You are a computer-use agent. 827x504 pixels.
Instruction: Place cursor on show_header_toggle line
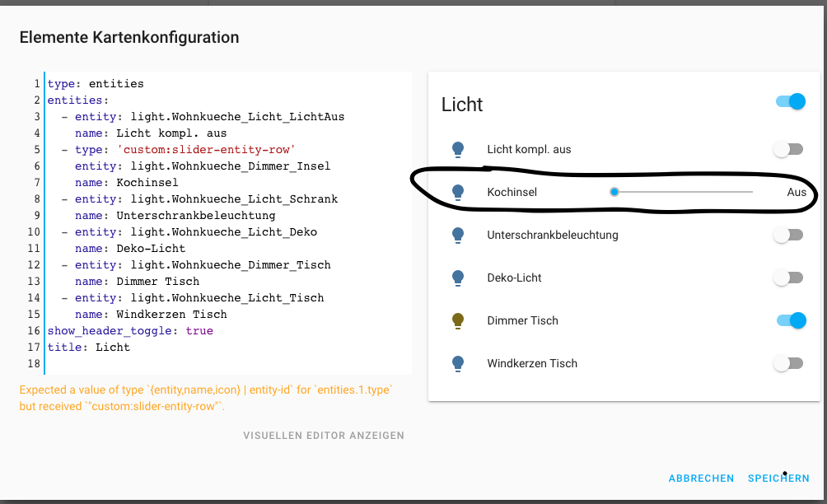[x=130, y=331]
